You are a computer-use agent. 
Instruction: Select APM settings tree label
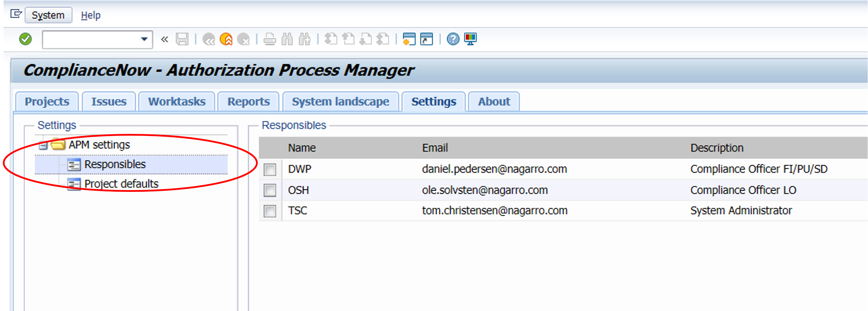tap(99, 145)
